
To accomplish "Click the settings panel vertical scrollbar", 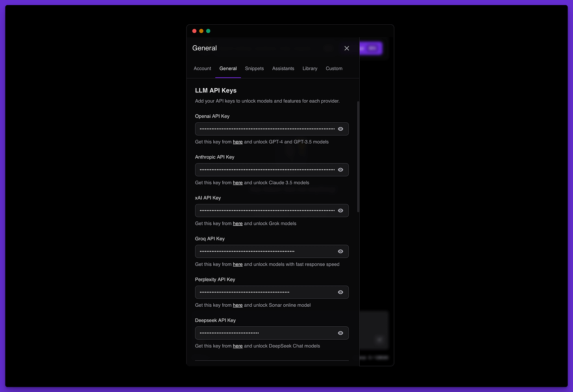I will pos(358,157).
